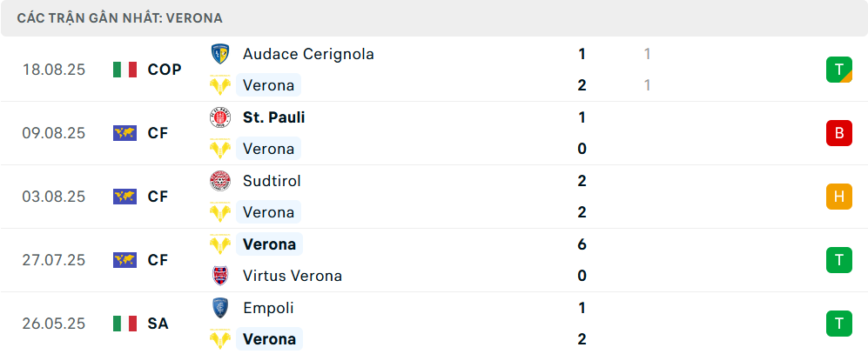
Task: Open the Empoli team link
Action: 268,308
